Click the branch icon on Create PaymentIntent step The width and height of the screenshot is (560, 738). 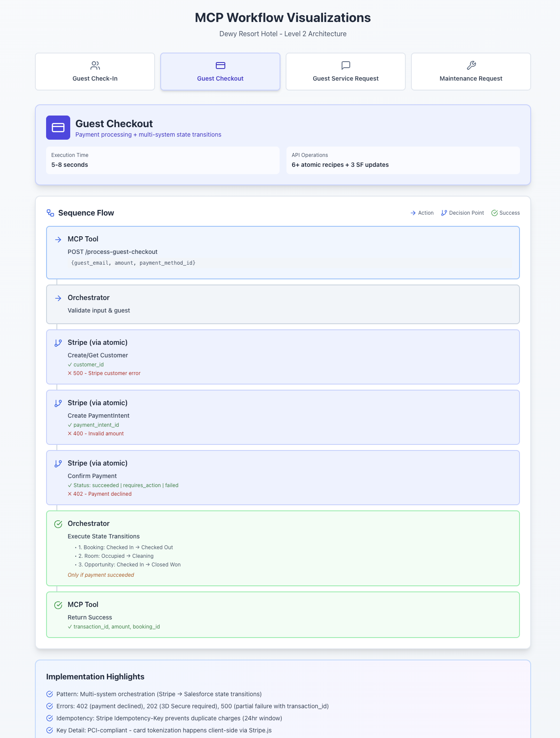(x=58, y=403)
